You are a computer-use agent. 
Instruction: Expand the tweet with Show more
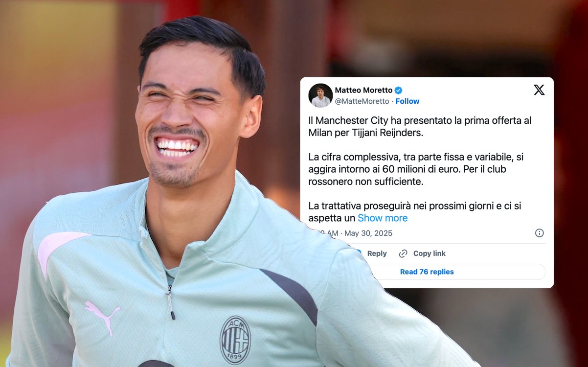pyautogui.click(x=383, y=218)
